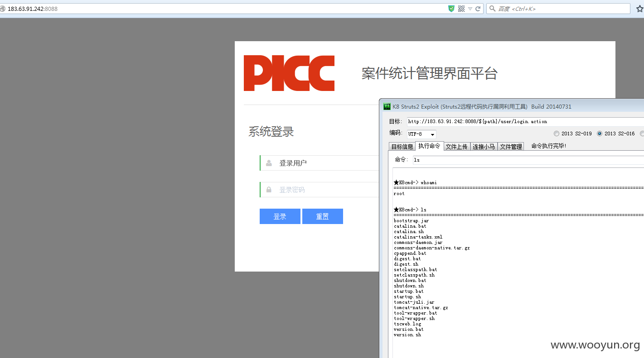Click tomcat-native.tar.gz in the output list
Viewport: 644px width, 358px height.
pos(421,308)
